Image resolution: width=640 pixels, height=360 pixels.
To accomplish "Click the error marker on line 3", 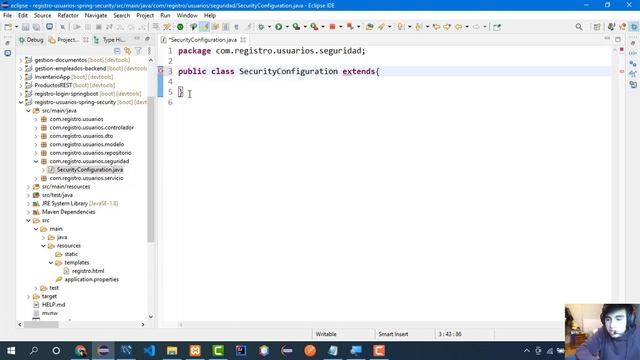I will pyautogui.click(x=160, y=71).
